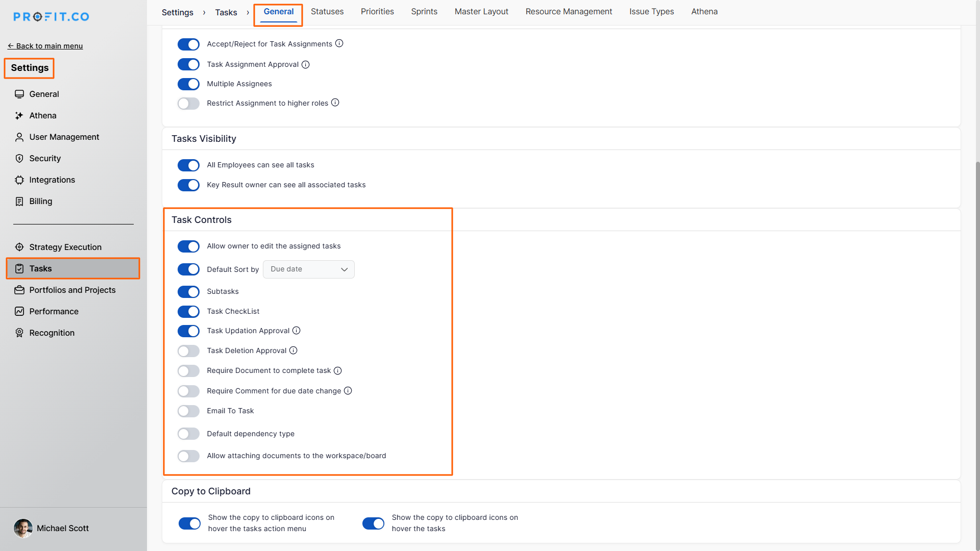This screenshot has width=980, height=551.
Task: Click the breadcrumb chevron after Settings
Action: pos(204,12)
